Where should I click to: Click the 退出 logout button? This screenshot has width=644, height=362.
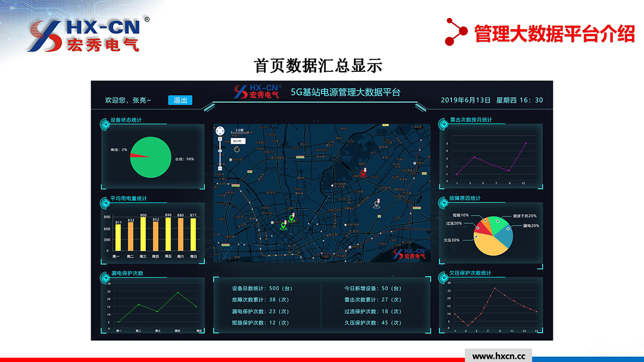[180, 100]
